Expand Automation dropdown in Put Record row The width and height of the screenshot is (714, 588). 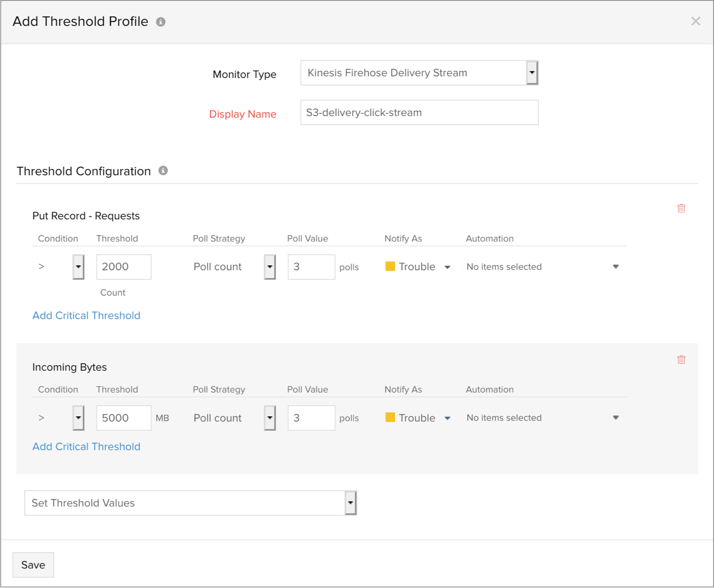click(x=615, y=267)
